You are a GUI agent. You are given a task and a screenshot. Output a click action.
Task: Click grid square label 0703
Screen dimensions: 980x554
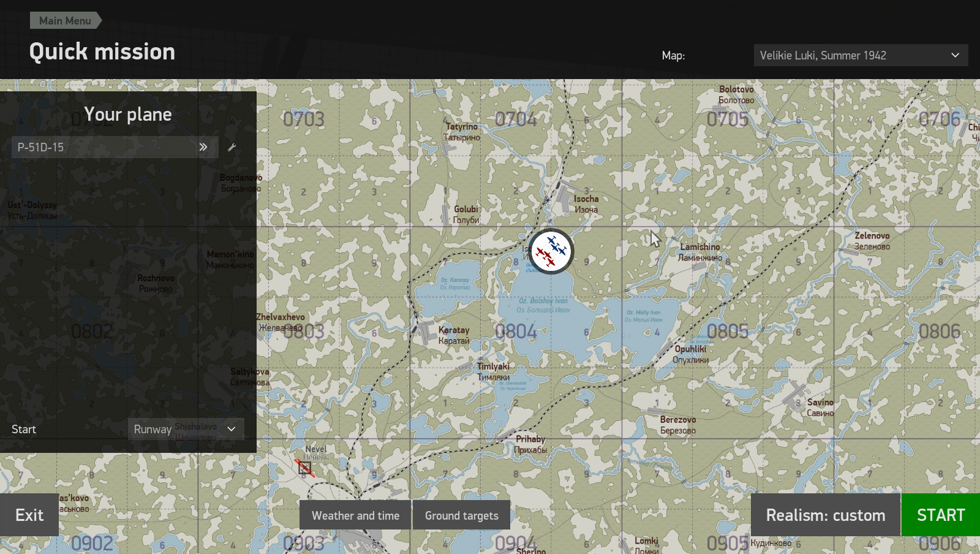coord(304,119)
